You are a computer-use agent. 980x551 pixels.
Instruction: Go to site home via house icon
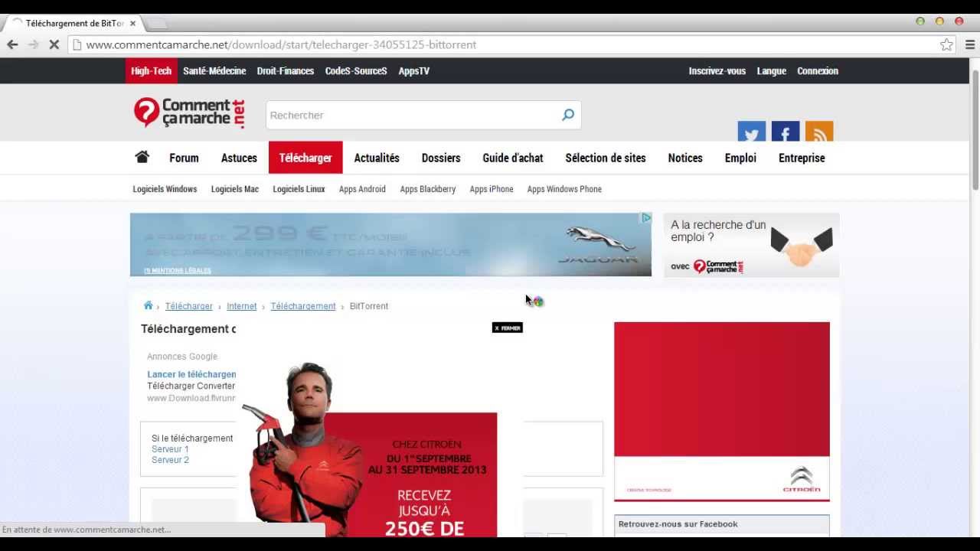click(x=142, y=157)
